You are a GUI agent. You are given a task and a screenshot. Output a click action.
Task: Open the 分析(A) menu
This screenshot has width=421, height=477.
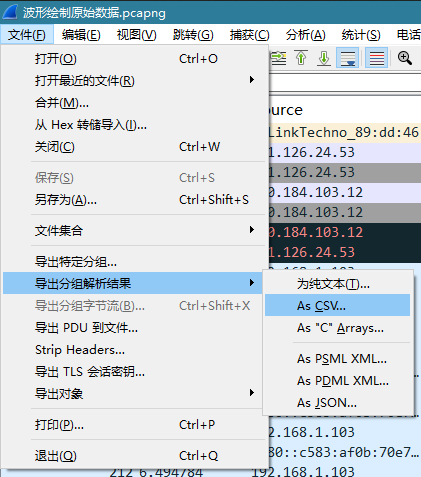(305, 34)
